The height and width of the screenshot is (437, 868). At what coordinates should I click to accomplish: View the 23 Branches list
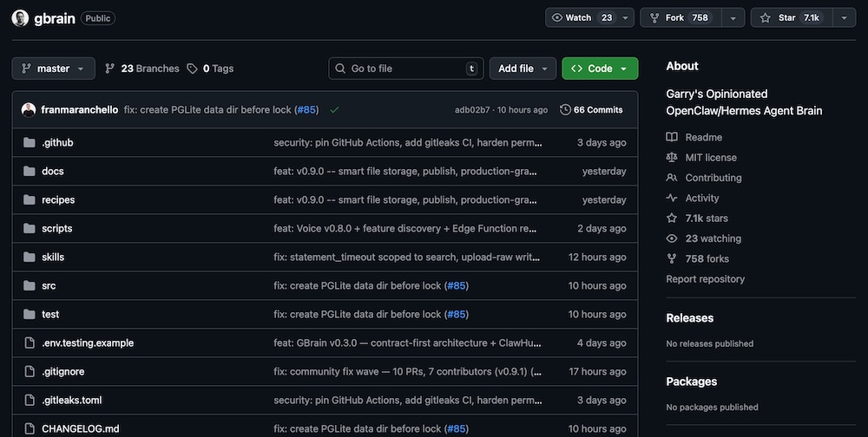(x=141, y=68)
